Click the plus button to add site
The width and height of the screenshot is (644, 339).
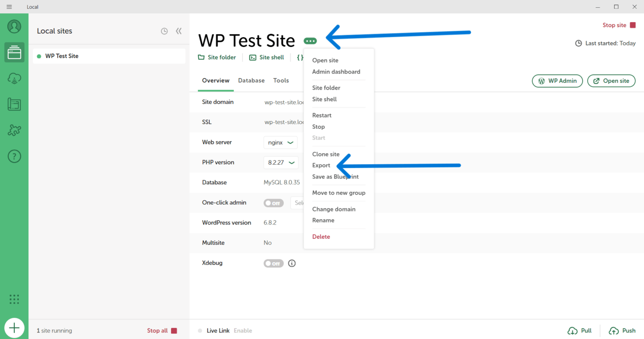(14, 328)
